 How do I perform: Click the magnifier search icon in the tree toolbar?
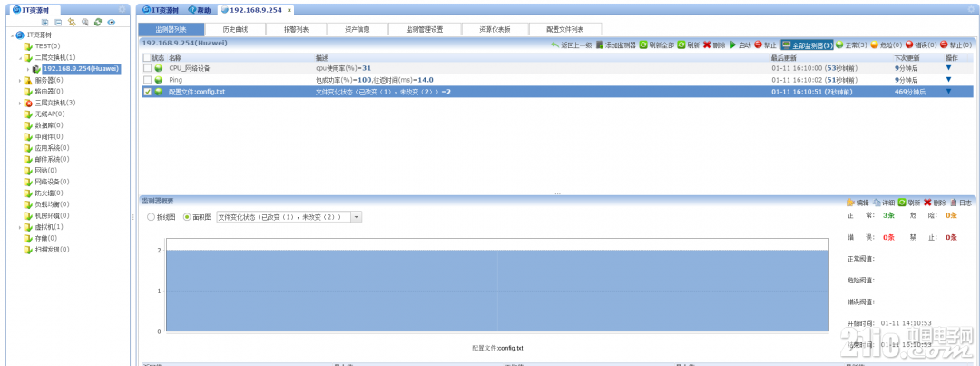click(85, 22)
